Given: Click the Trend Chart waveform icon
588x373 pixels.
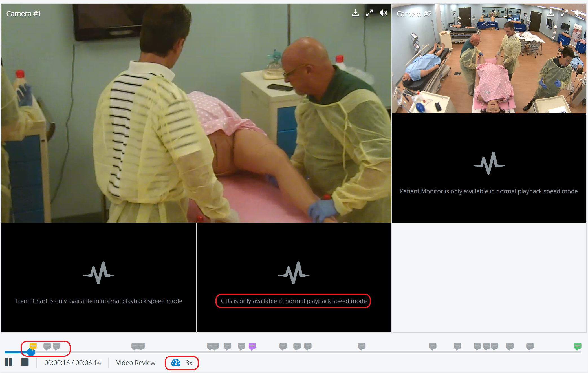Looking at the screenshot, I should tap(99, 273).
